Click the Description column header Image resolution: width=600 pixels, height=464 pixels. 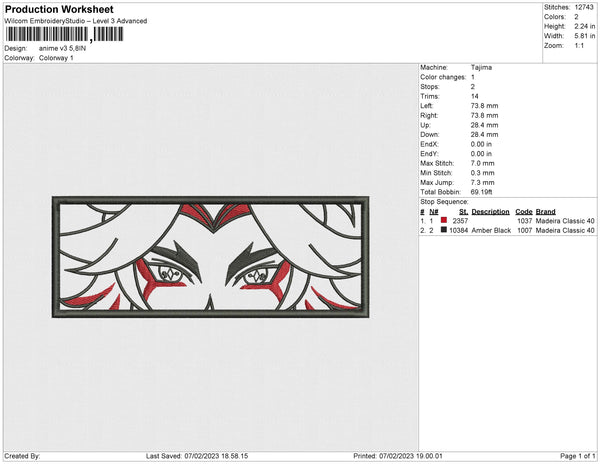(491, 212)
